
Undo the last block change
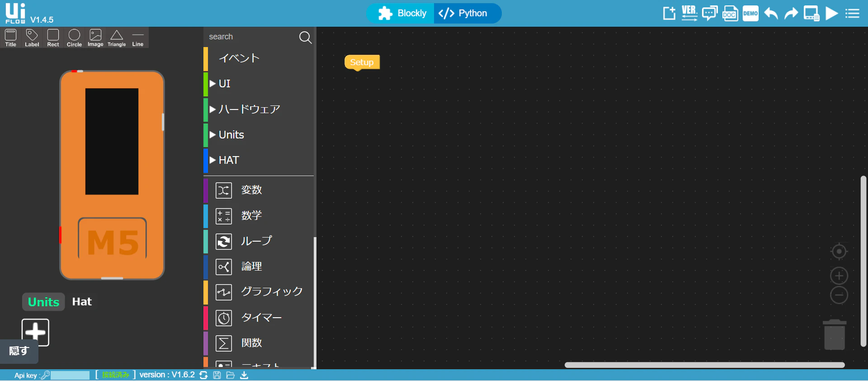771,13
